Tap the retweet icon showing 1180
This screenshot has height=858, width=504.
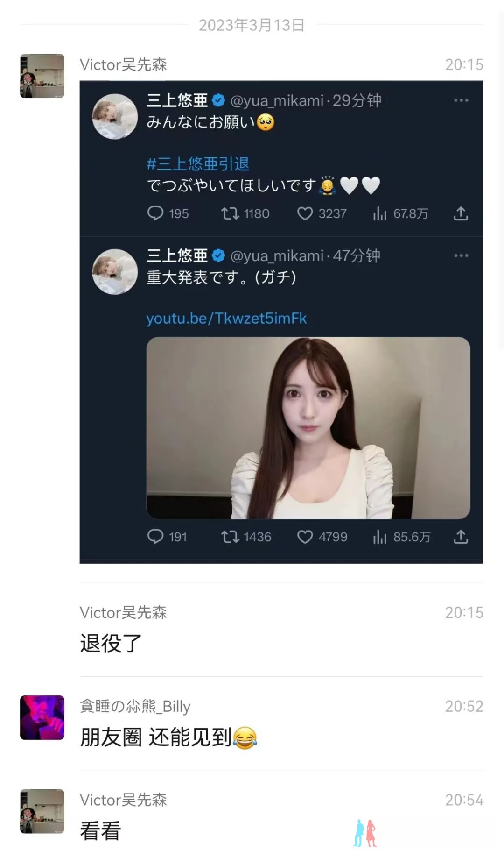tap(230, 213)
